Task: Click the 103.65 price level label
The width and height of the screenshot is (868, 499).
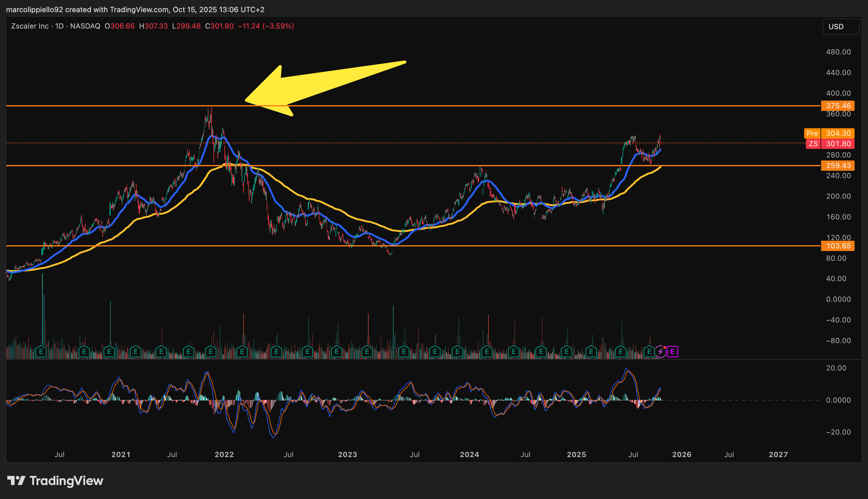Action: click(x=838, y=246)
